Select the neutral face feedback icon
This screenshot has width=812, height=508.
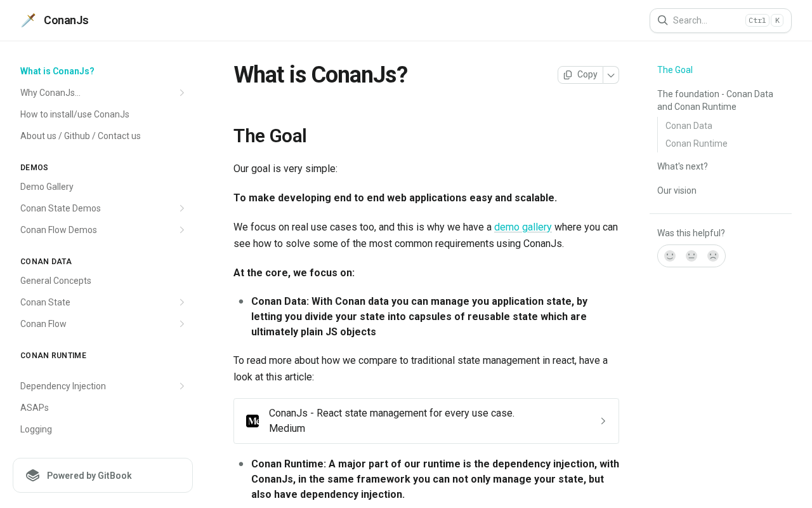pyautogui.click(x=691, y=256)
